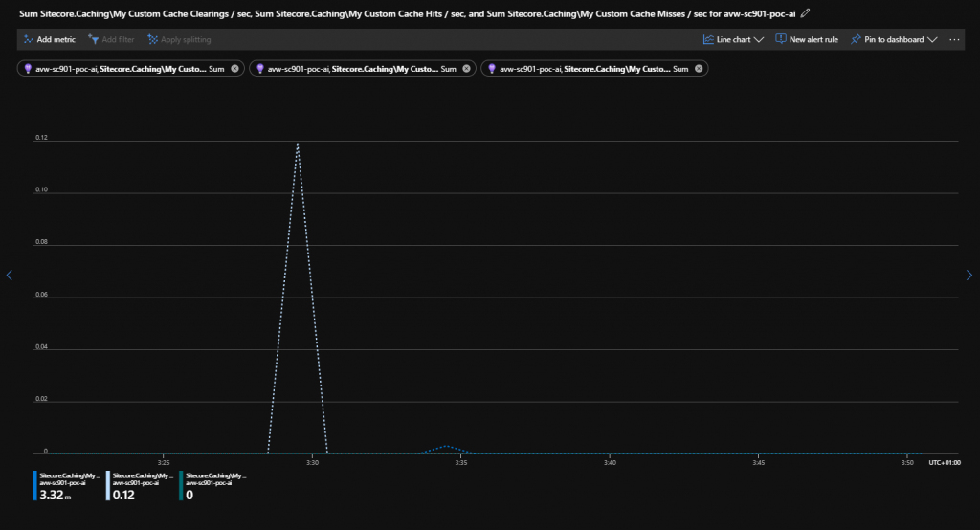
Task: Toggle the legend series with value 0
Action: [213, 485]
